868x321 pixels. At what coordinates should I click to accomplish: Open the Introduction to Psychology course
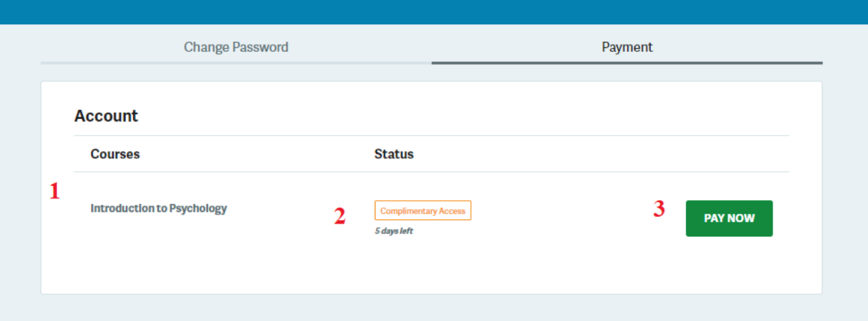point(158,208)
